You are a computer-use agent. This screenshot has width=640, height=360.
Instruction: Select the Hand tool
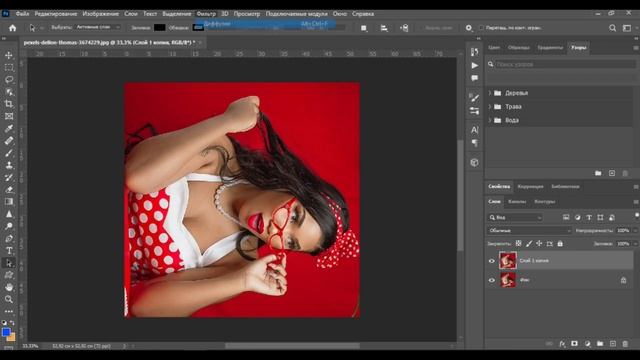[9, 287]
